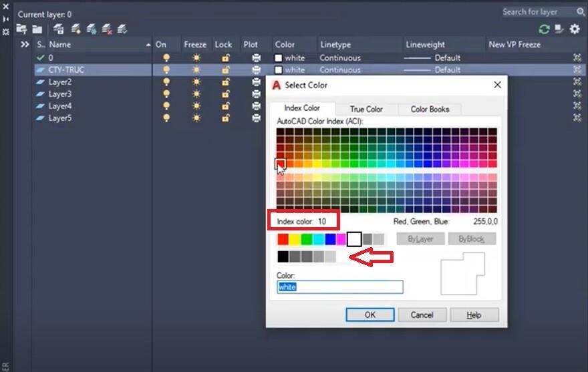The image size is (588, 372).
Task: Switch to True Color tab
Action: click(366, 109)
